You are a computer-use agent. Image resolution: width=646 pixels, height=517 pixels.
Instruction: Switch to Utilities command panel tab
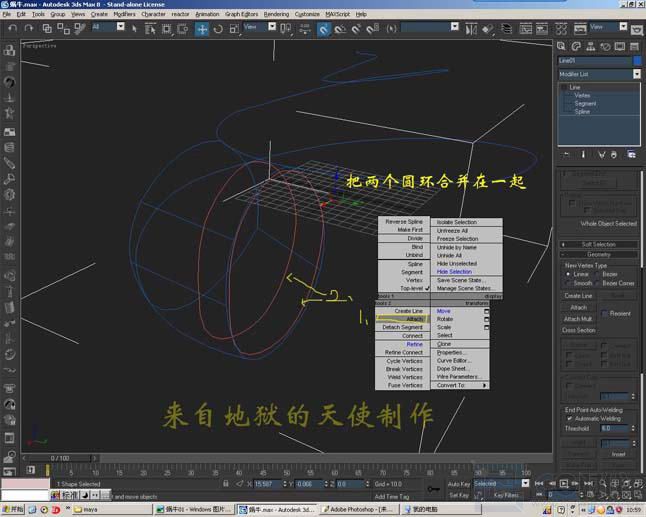click(x=634, y=46)
